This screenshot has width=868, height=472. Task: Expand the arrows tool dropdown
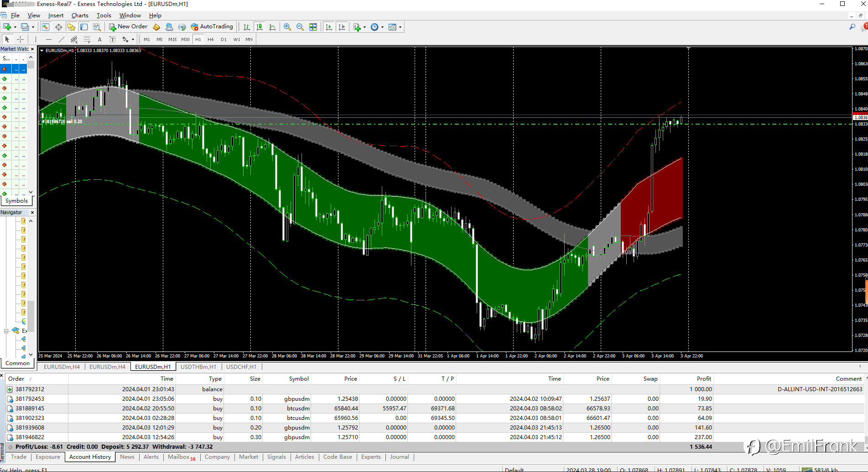coord(133,39)
